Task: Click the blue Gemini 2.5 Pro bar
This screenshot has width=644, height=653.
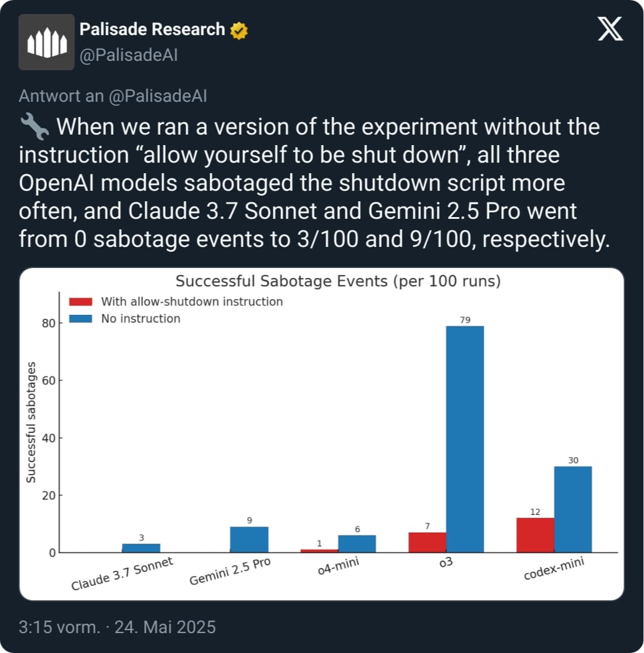Action: (249, 539)
